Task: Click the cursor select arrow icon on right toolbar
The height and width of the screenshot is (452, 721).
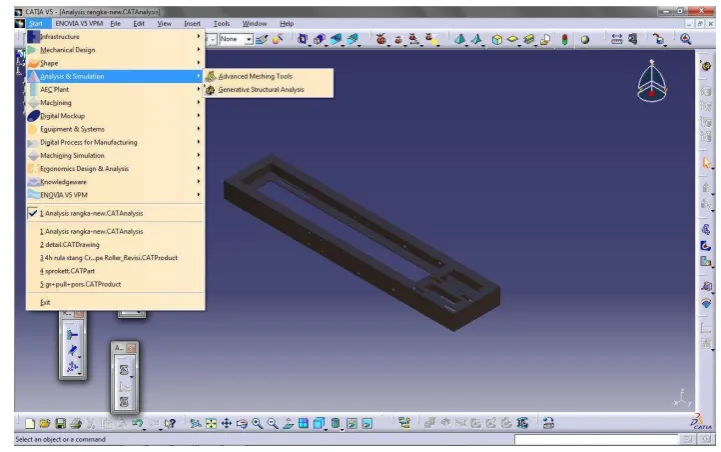Action: click(x=706, y=163)
